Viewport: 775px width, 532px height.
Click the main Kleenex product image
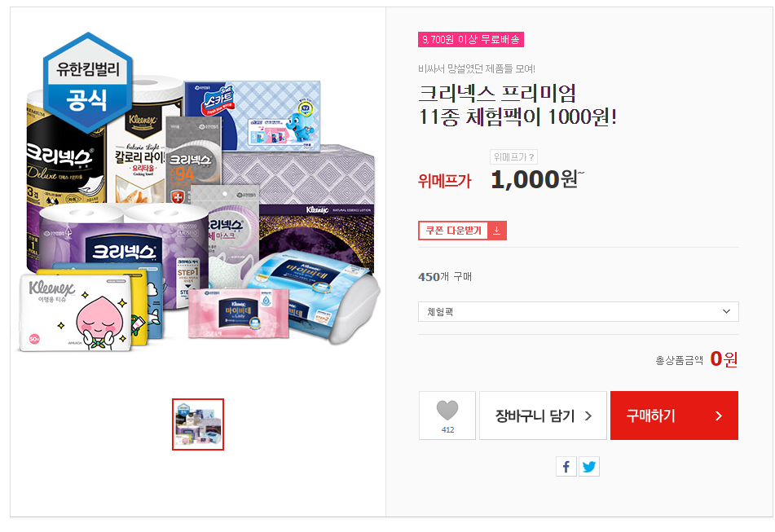[199, 192]
